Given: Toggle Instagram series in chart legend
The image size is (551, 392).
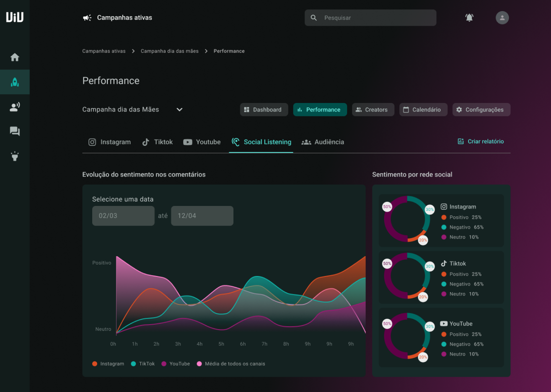Looking at the screenshot, I should click(x=108, y=364).
